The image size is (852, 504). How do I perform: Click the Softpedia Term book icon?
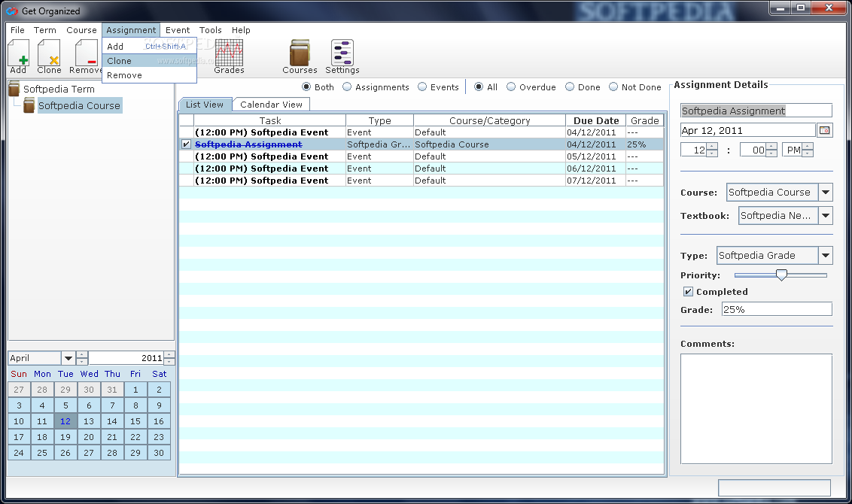[x=14, y=89]
